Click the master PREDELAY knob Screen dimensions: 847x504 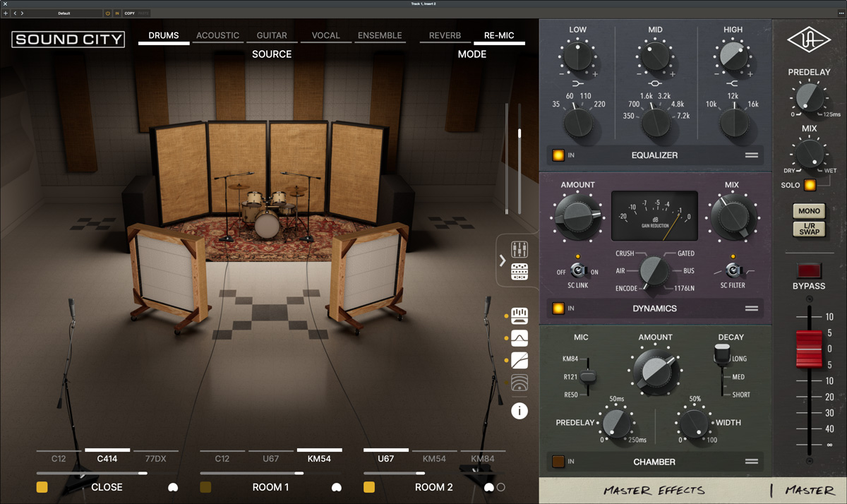coord(809,97)
